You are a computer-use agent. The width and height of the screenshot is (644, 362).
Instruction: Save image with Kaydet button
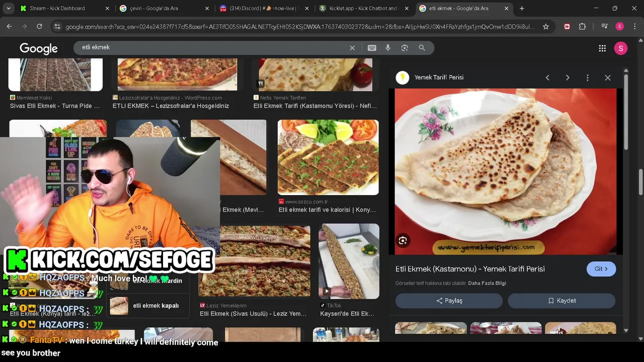561,301
